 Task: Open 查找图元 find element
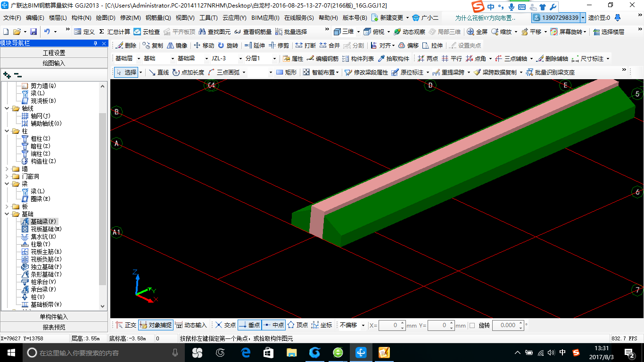(x=215, y=32)
